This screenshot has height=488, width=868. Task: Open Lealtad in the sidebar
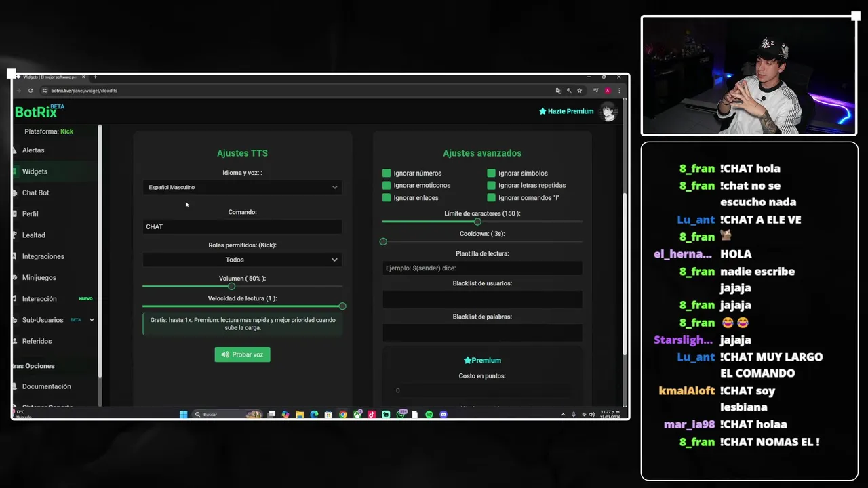coord(33,235)
